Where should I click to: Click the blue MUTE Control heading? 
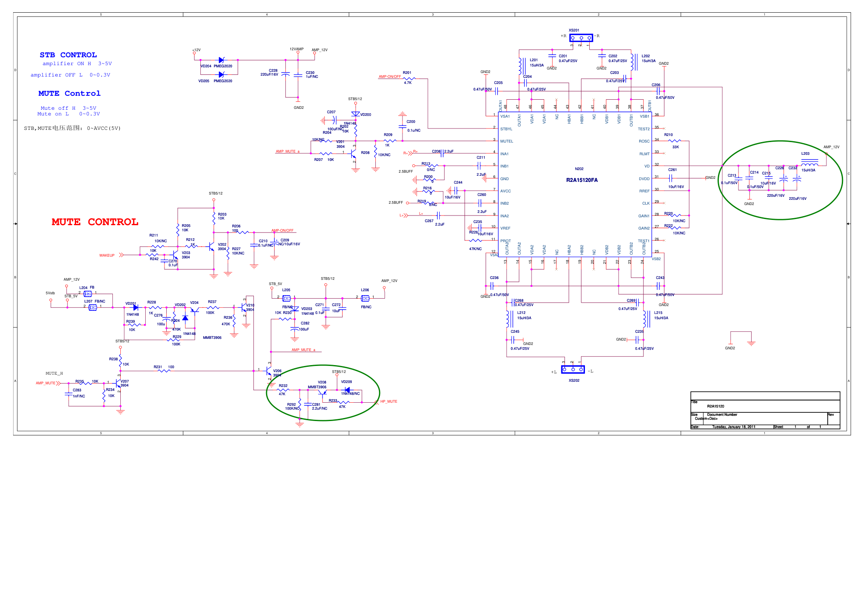click(x=69, y=94)
